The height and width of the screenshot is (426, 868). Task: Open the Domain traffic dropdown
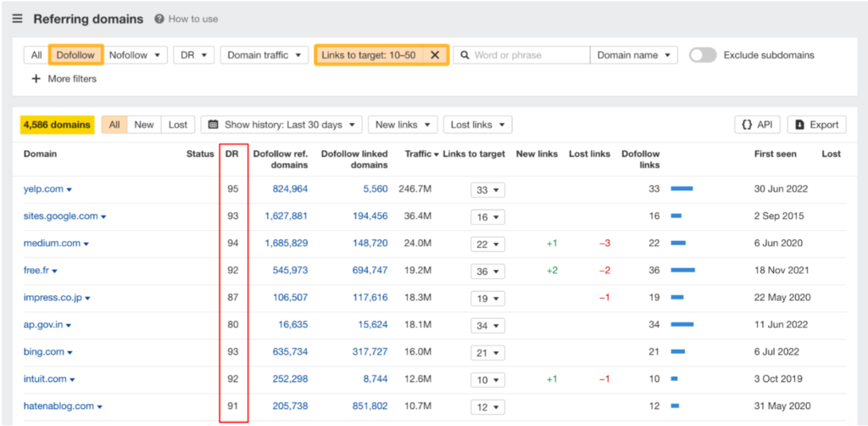[x=264, y=55]
